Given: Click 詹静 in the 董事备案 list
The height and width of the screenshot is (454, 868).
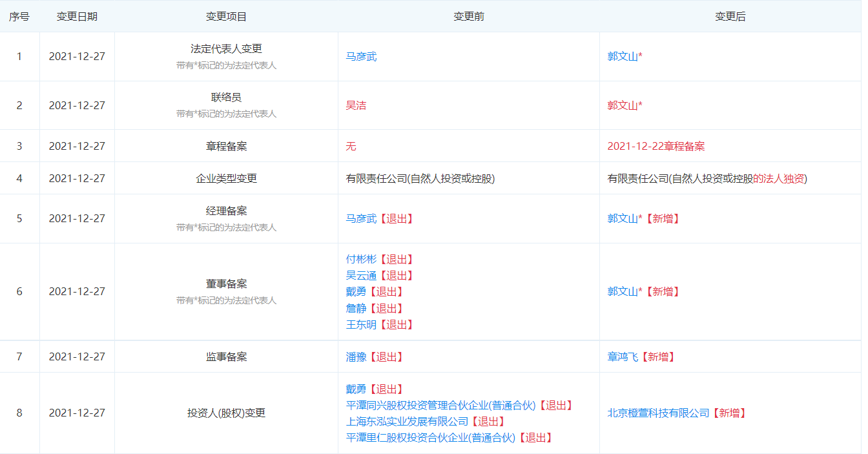Looking at the screenshot, I should coord(356,308).
